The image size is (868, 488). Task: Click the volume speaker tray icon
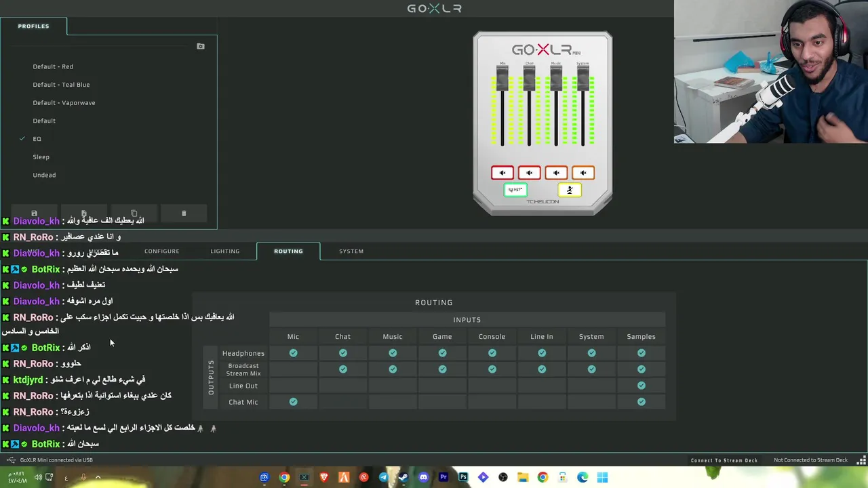click(38, 477)
